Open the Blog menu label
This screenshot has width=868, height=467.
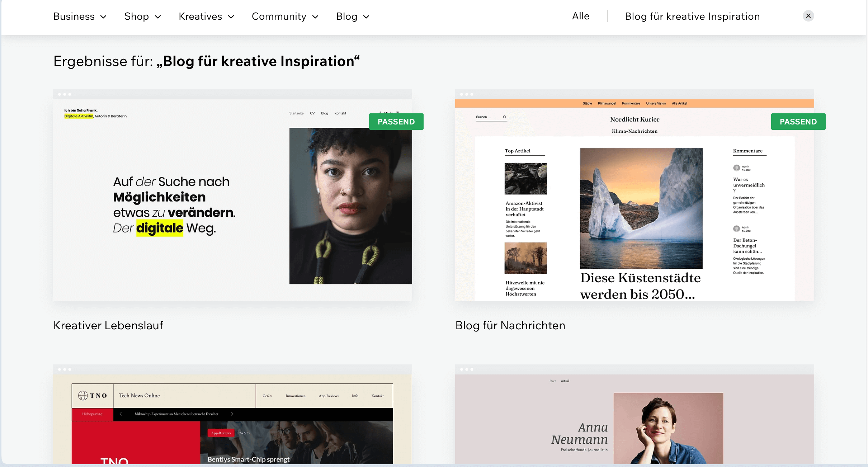point(346,16)
